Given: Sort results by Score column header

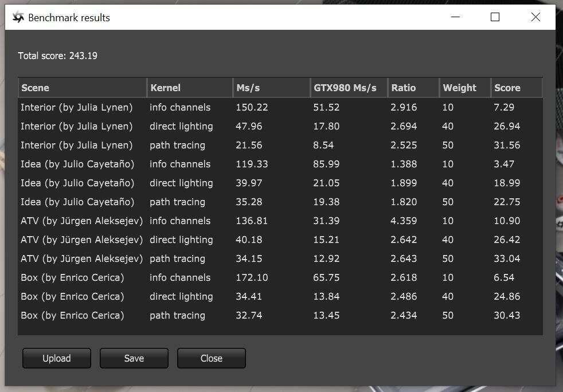Looking at the screenshot, I should [516, 88].
